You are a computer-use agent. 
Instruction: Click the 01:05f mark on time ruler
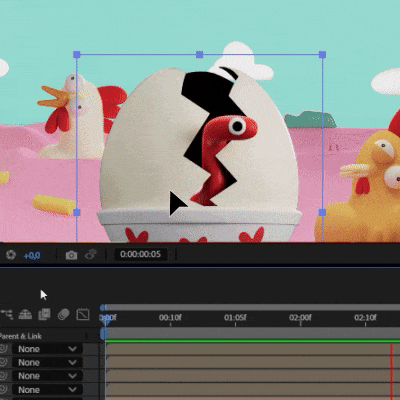(235, 317)
